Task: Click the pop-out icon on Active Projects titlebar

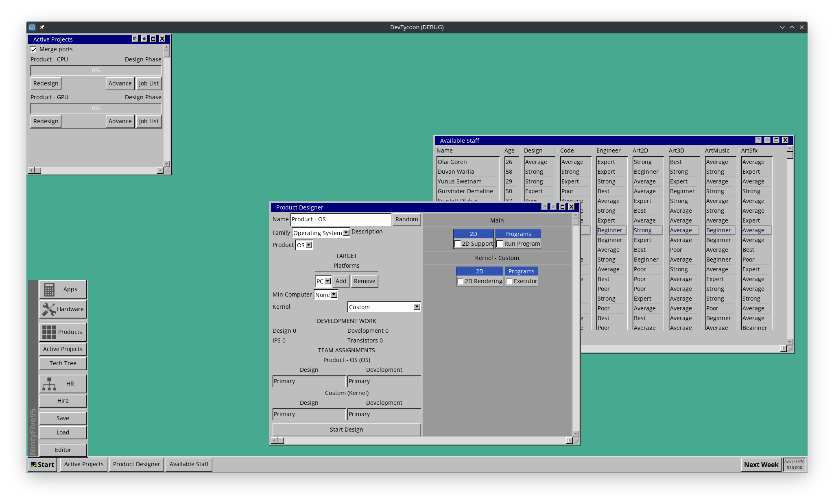Action: 135,39
